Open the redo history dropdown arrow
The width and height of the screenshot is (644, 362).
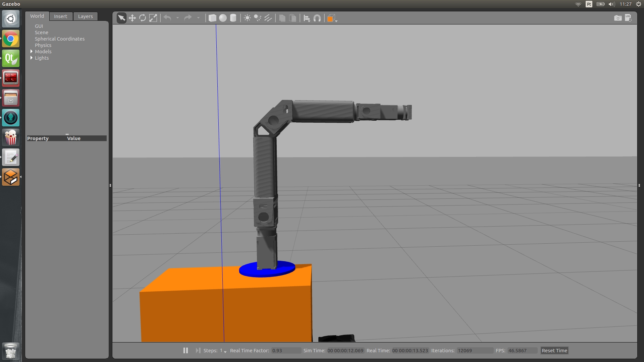point(198,18)
